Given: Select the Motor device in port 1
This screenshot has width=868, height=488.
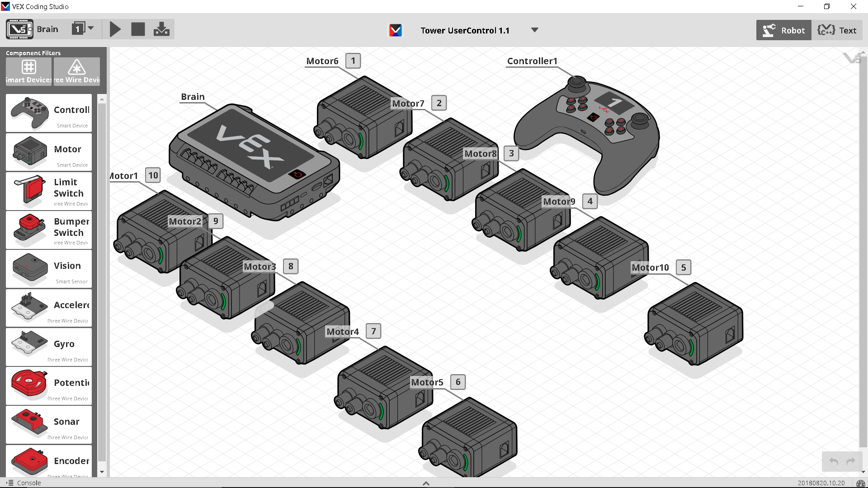Looking at the screenshot, I should point(363,117).
